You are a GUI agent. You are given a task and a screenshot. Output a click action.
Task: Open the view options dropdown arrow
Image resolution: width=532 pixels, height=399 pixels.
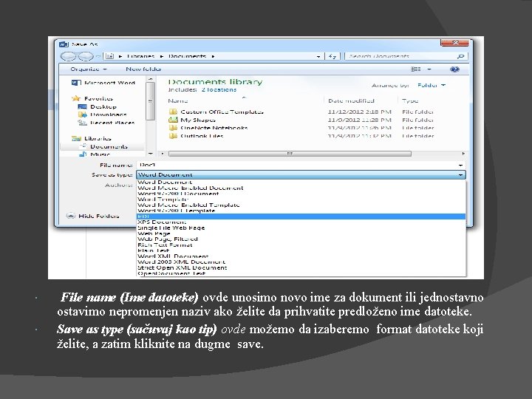429,69
